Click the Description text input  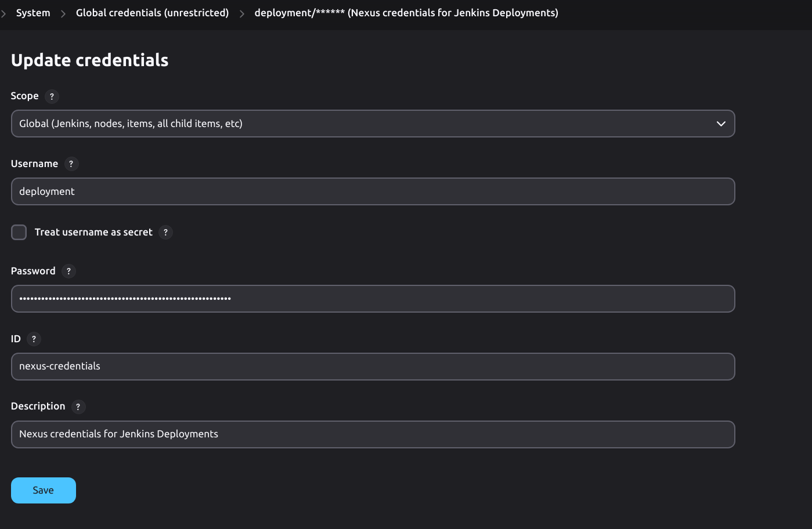point(373,434)
